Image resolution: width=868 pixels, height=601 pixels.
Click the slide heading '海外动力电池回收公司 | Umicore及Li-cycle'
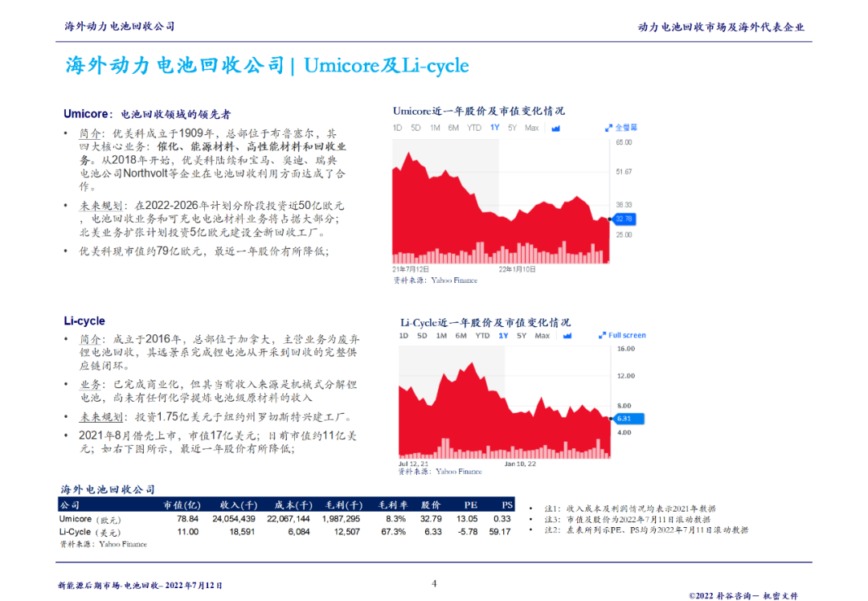pos(268,65)
